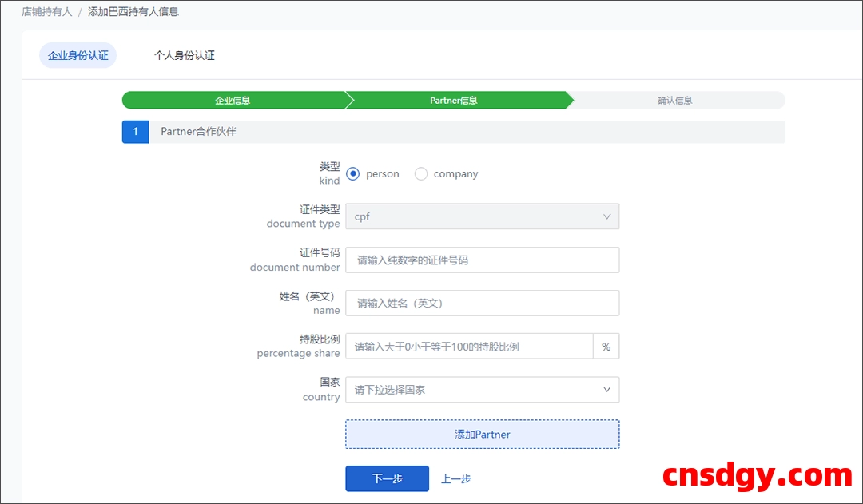The image size is (863, 504).
Task: Click the 企业信息 step in the progress bar
Action: click(234, 99)
